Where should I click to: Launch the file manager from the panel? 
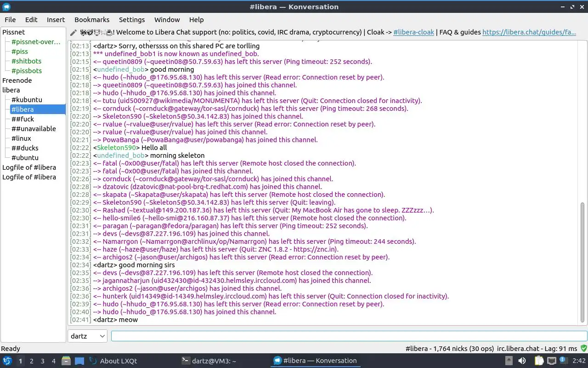click(x=66, y=361)
